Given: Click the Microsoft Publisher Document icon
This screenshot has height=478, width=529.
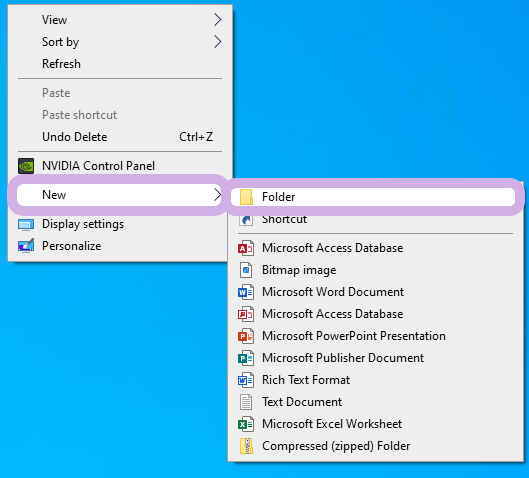Looking at the screenshot, I should click(x=246, y=358).
